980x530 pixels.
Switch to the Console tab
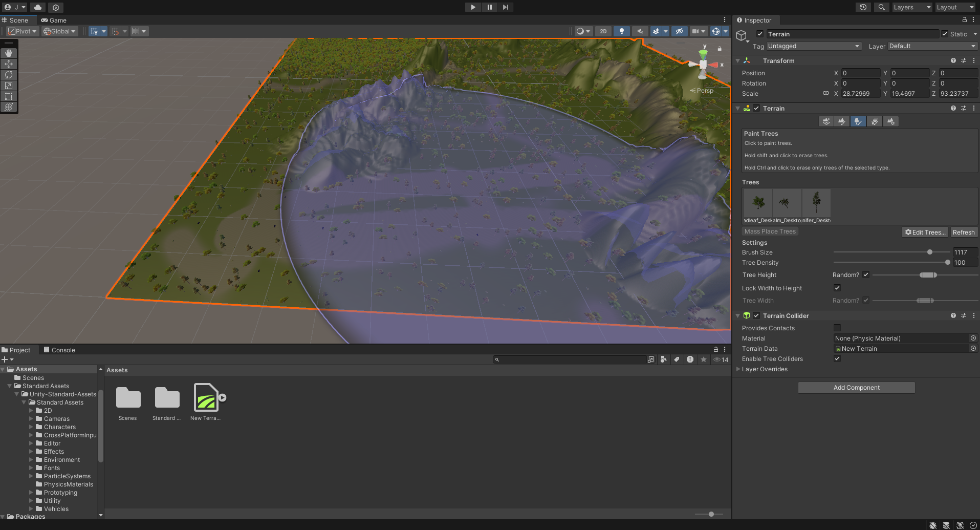pos(59,350)
